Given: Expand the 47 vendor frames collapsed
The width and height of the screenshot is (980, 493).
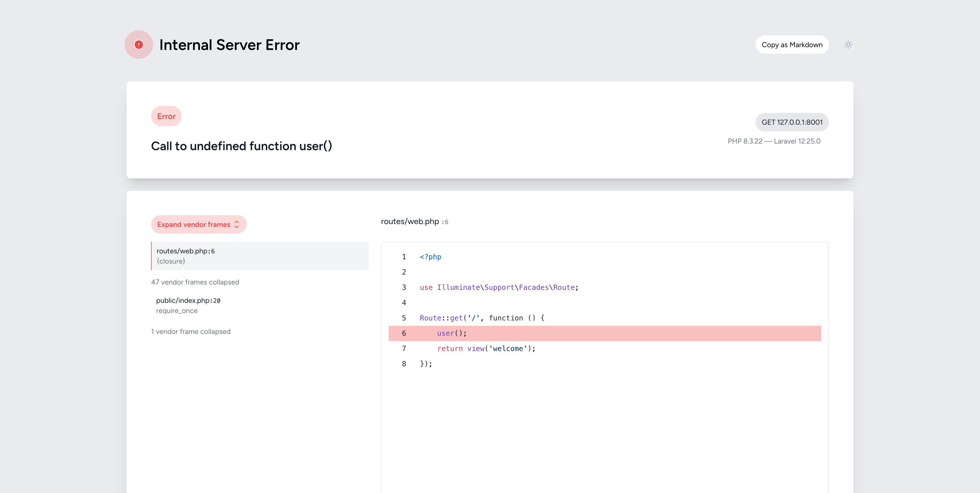Looking at the screenshot, I should pos(195,282).
